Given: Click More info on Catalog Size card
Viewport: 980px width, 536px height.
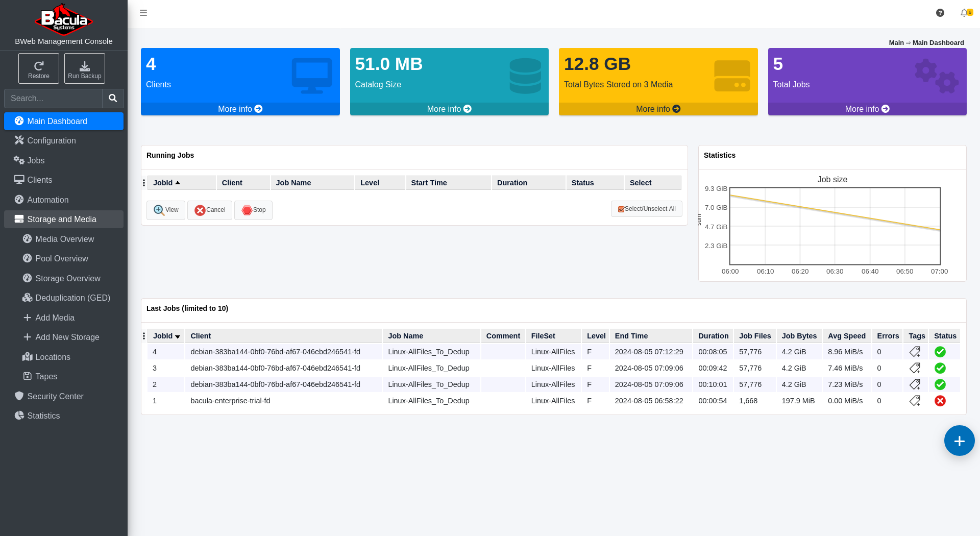Looking at the screenshot, I should tap(449, 109).
